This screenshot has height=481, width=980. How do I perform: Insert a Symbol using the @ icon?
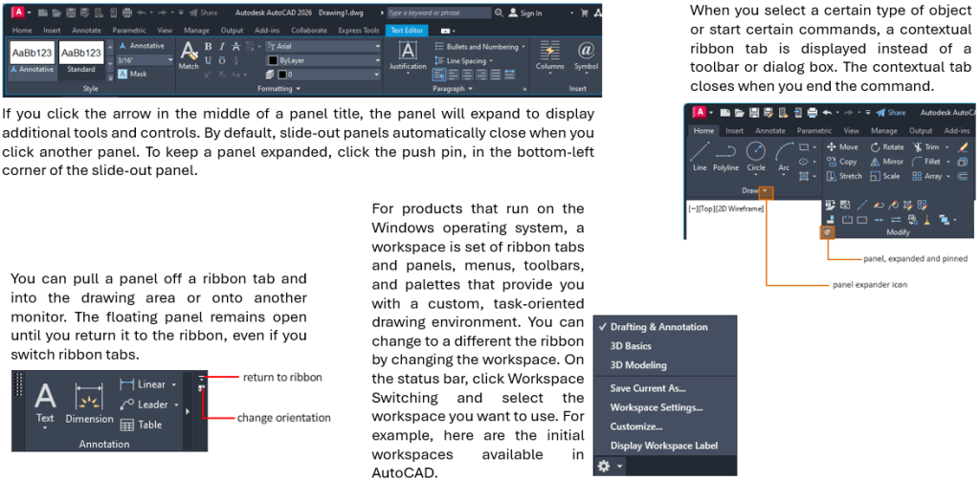[x=586, y=55]
